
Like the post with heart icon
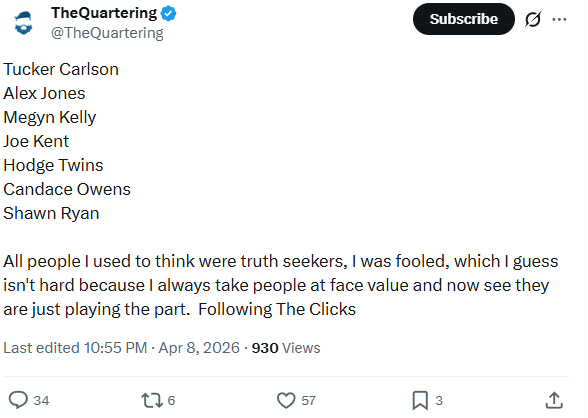pyautogui.click(x=286, y=400)
